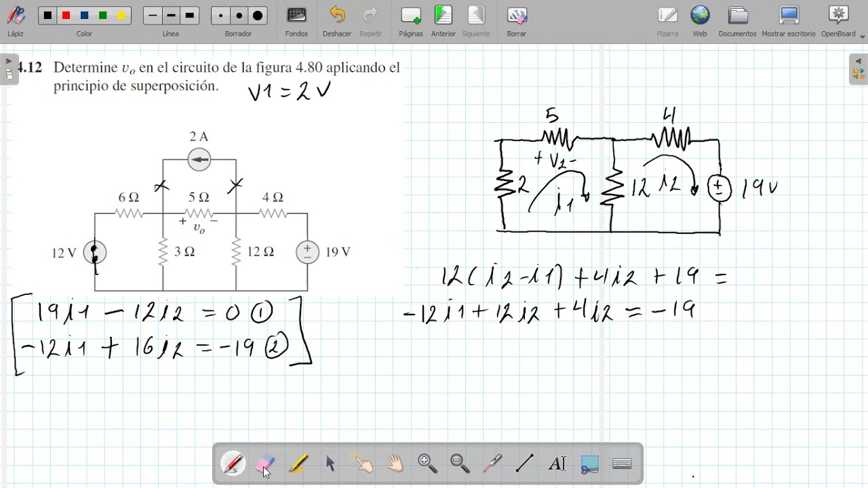
Task: Click Mostrar escritorio
Action: point(789,21)
